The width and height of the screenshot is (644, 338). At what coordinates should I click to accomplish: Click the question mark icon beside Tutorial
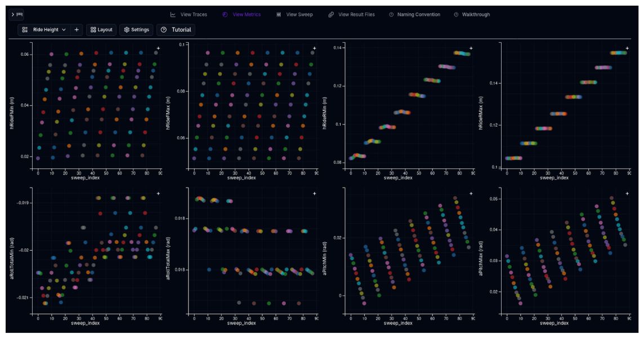click(x=164, y=30)
